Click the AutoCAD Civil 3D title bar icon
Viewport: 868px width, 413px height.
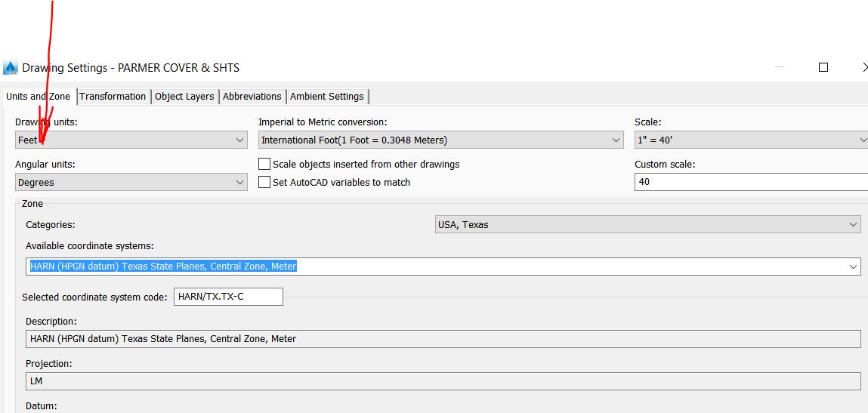11,68
